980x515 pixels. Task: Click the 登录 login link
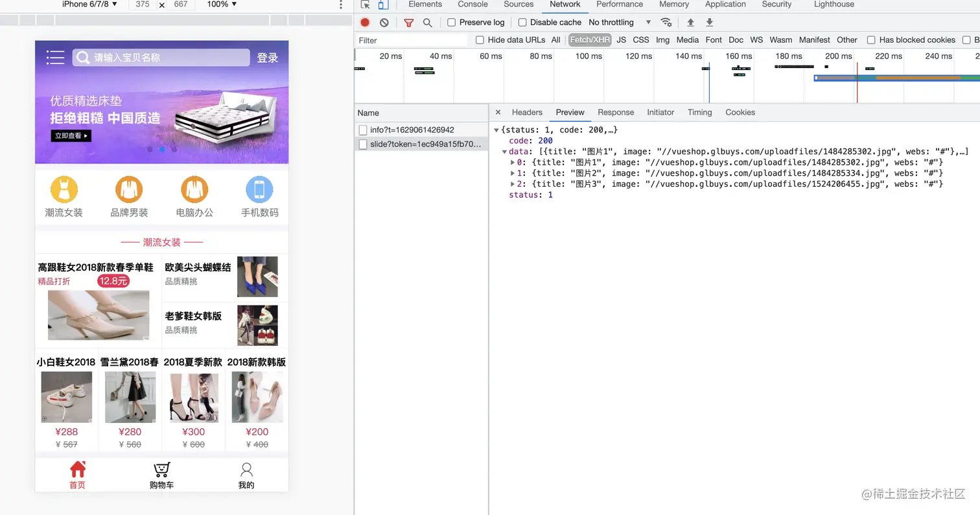point(268,58)
